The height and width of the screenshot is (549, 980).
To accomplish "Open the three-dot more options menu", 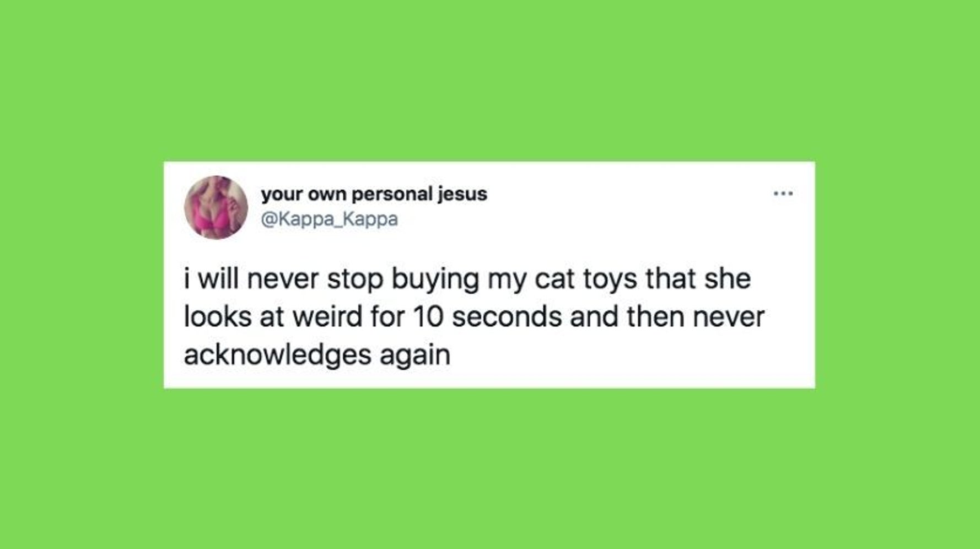I will pos(783,193).
